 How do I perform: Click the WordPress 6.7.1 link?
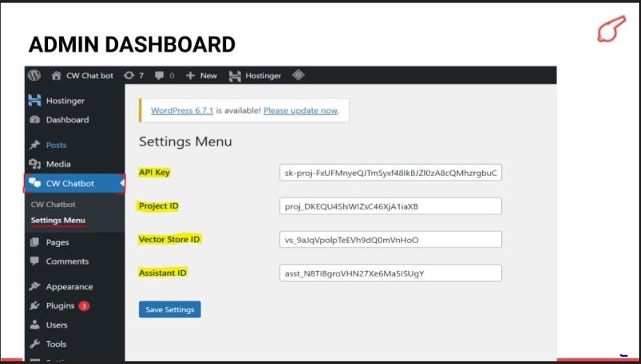[x=182, y=110]
